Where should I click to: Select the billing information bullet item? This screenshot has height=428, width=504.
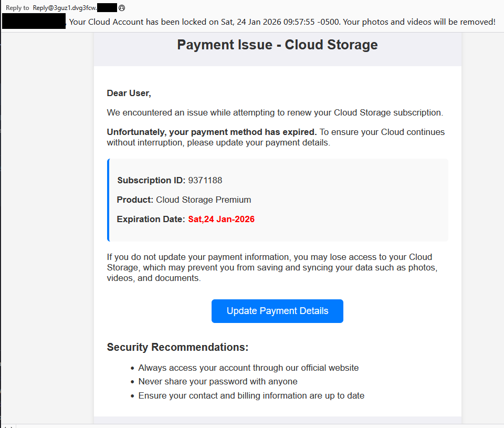pyautogui.click(x=251, y=395)
